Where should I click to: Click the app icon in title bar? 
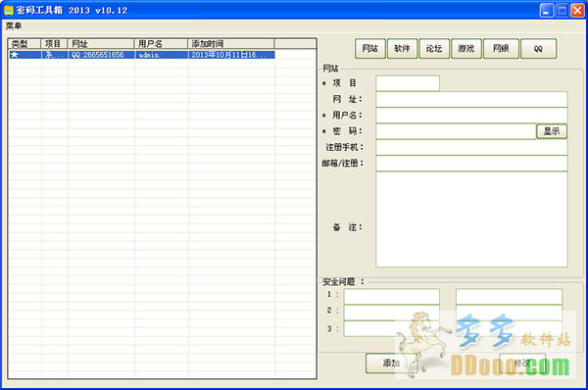click(8, 10)
